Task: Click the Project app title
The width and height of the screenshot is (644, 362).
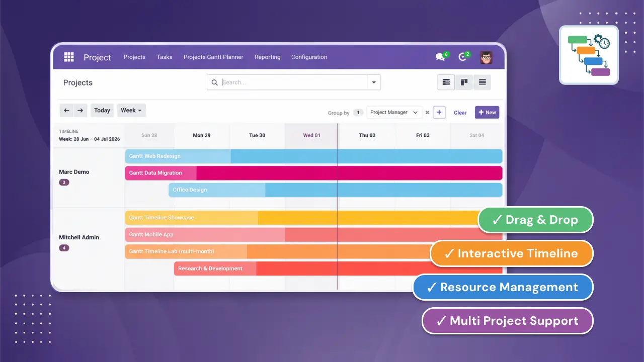Action: [97, 57]
